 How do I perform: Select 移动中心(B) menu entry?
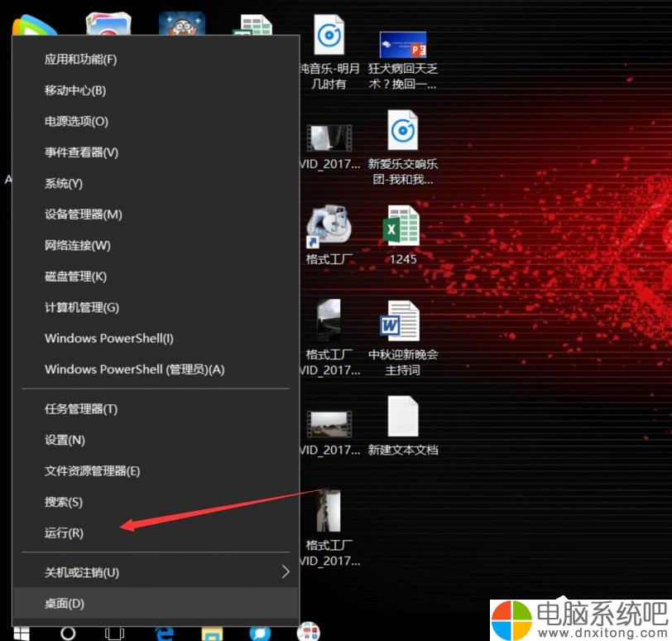[156, 90]
